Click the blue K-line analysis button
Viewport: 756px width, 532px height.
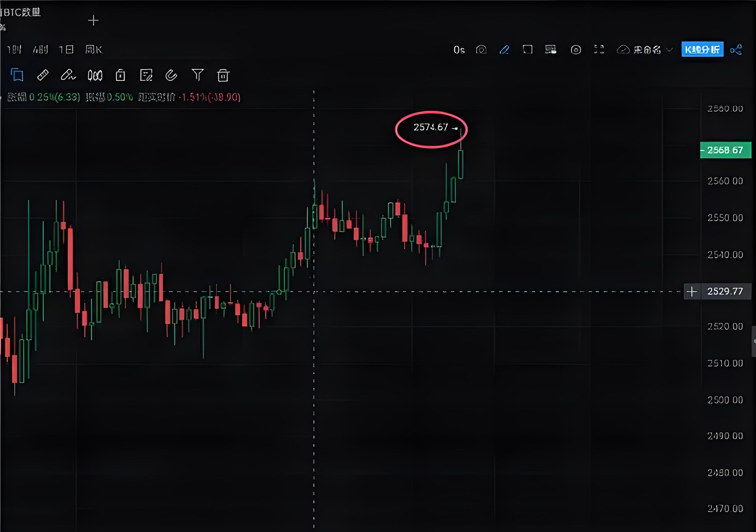pos(702,49)
